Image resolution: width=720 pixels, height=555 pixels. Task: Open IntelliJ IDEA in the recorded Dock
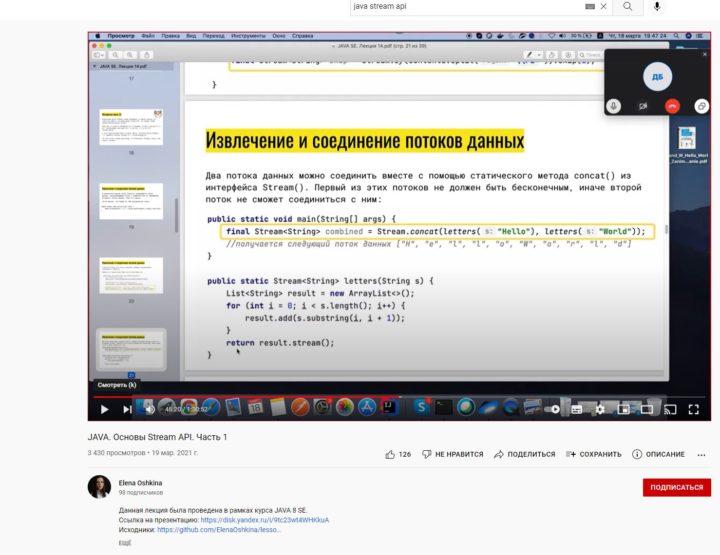(389, 407)
